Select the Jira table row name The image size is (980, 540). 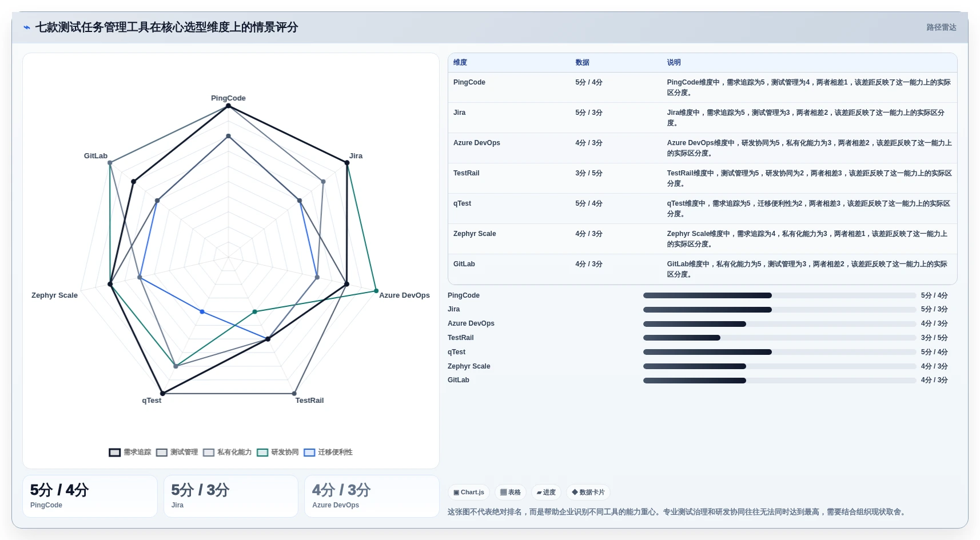pyautogui.click(x=460, y=113)
